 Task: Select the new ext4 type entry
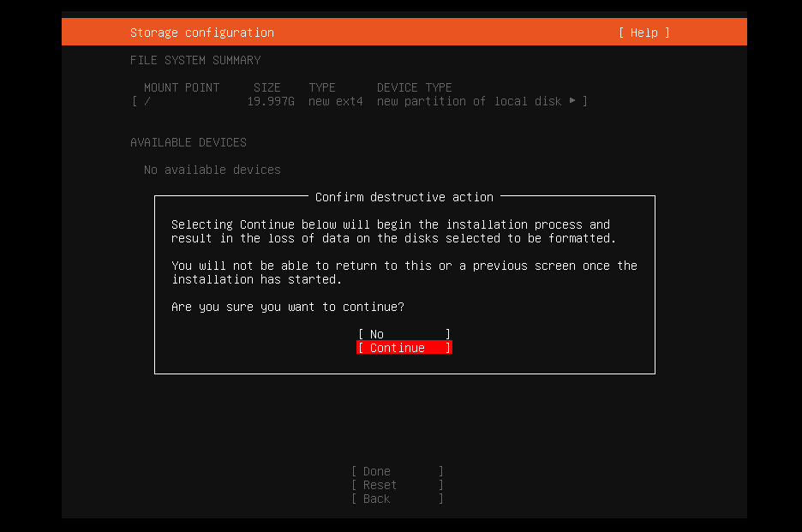[x=335, y=100]
